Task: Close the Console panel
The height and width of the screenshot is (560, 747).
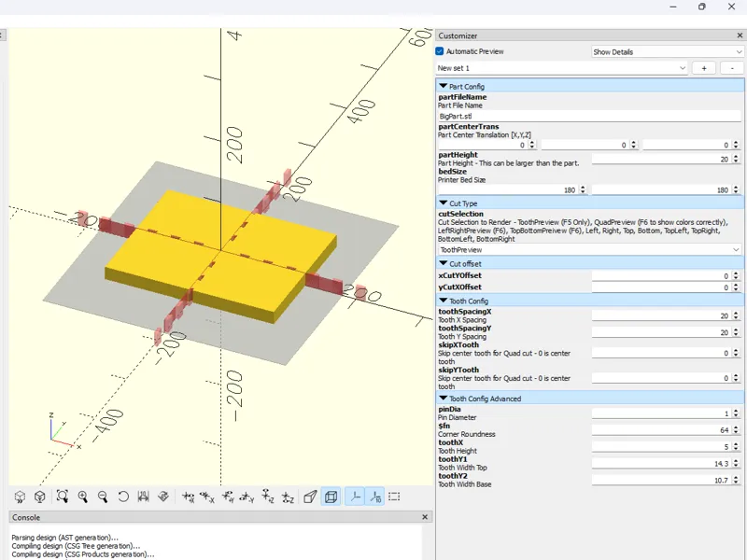Action: 425,517
